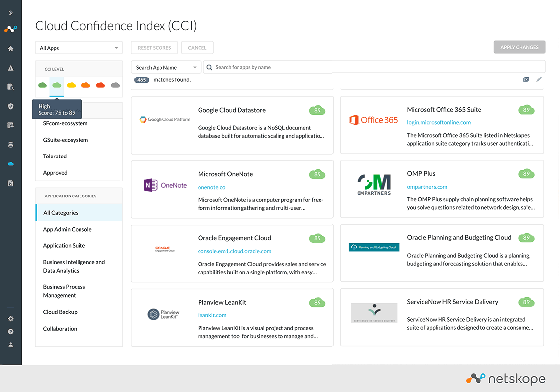Filter by the yellow cloud level
This screenshot has height=392, width=560.
coord(72,85)
